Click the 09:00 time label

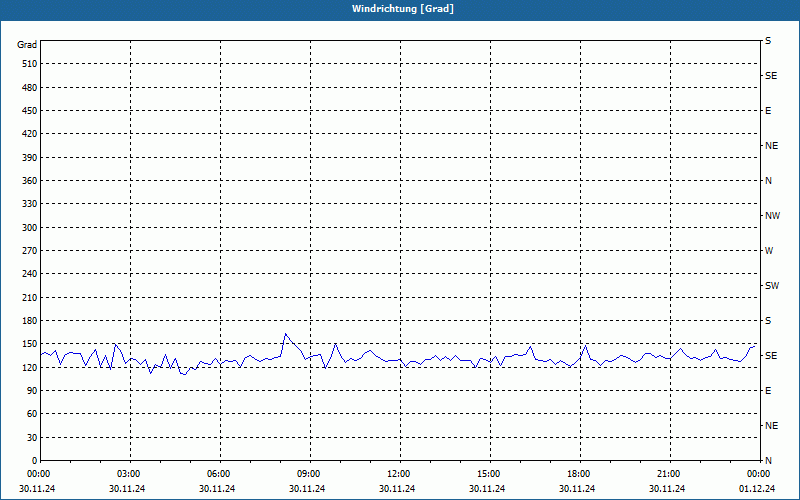coord(308,474)
